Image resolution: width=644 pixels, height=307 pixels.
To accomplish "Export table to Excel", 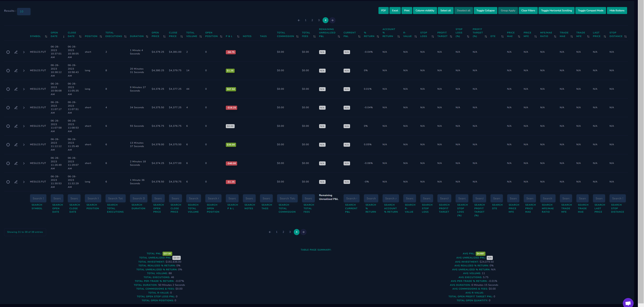I will (x=395, y=10).
